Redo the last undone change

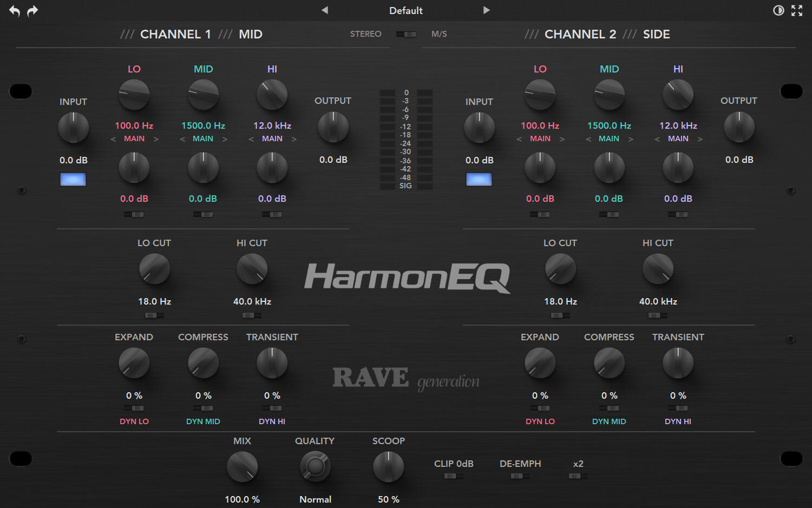click(x=32, y=10)
